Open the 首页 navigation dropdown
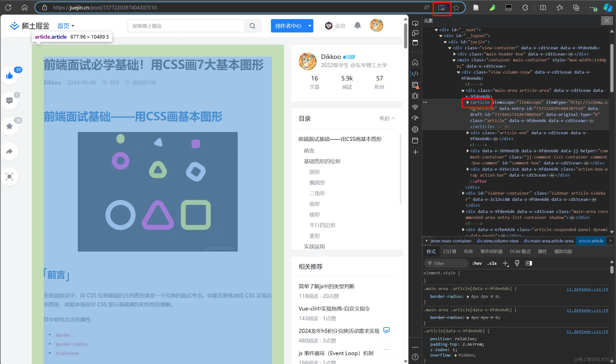 (66, 26)
